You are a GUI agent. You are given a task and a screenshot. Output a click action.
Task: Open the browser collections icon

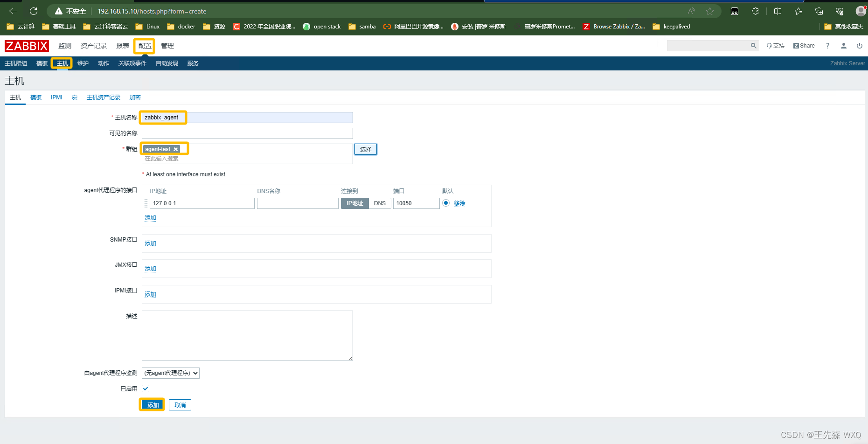pyautogui.click(x=819, y=11)
